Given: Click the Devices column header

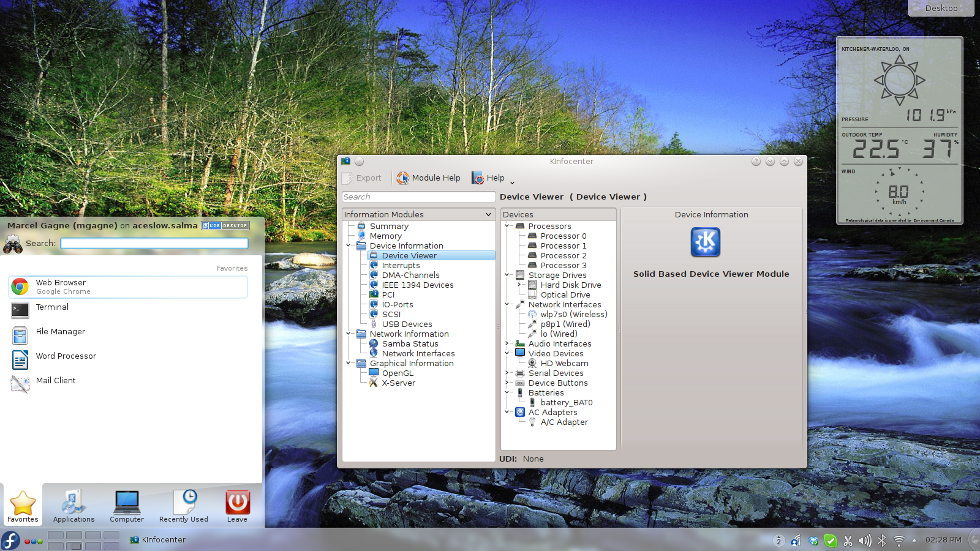Looking at the screenshot, I should click(559, 214).
